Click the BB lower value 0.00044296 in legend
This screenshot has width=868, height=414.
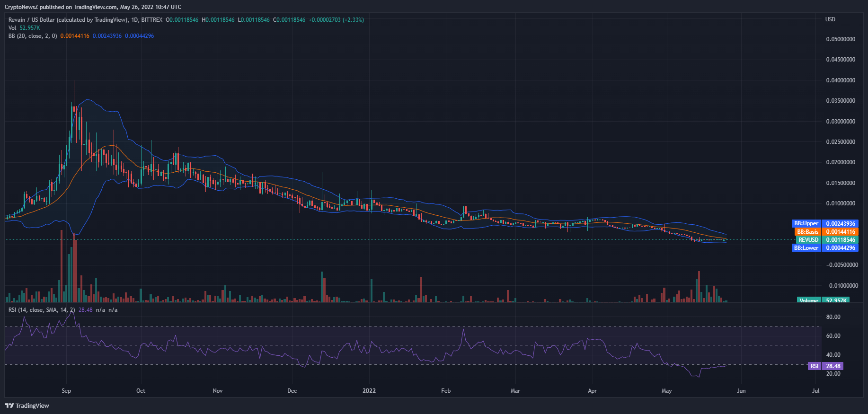[x=139, y=36]
